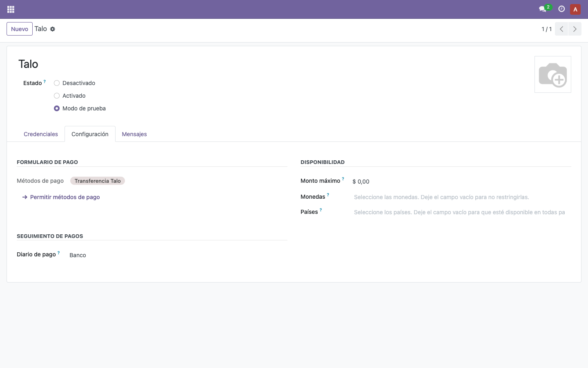This screenshot has width=588, height=368.
Task: Select the Activado state option
Action: [57, 96]
